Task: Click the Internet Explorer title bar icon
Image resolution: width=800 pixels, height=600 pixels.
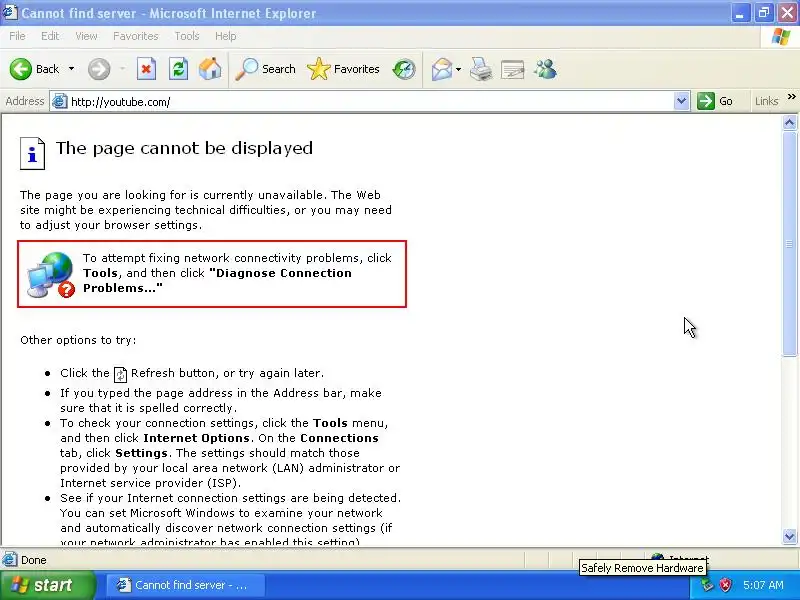Action: (11, 12)
